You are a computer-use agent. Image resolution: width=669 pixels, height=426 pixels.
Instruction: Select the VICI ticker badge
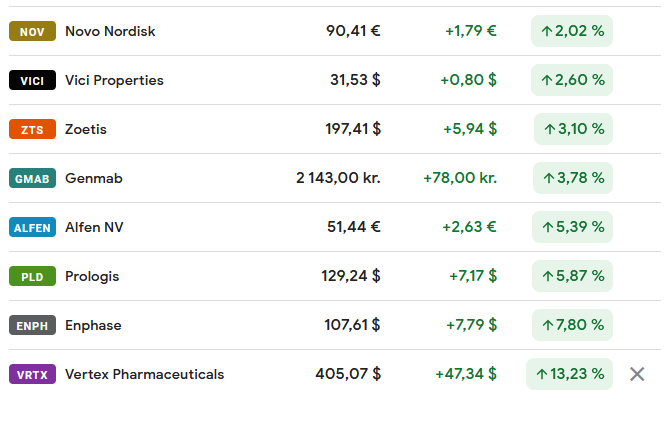(32, 80)
